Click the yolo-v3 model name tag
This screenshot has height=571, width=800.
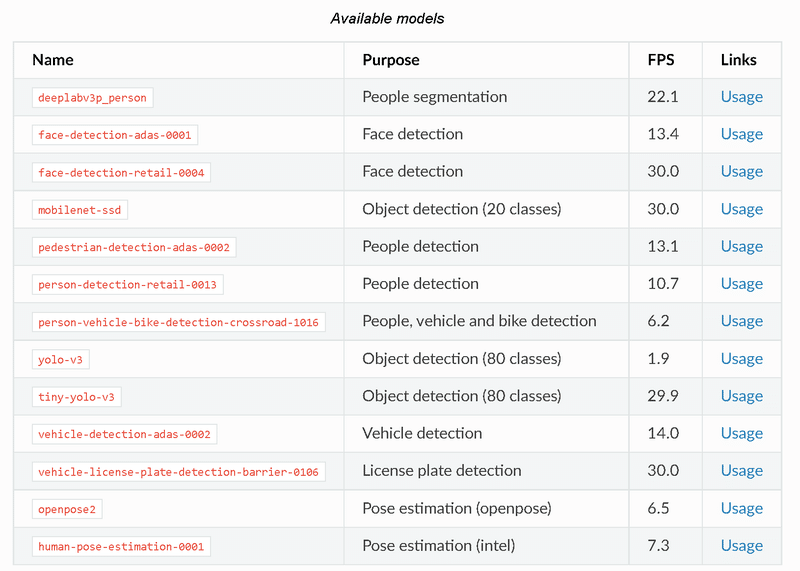pyautogui.click(x=65, y=359)
